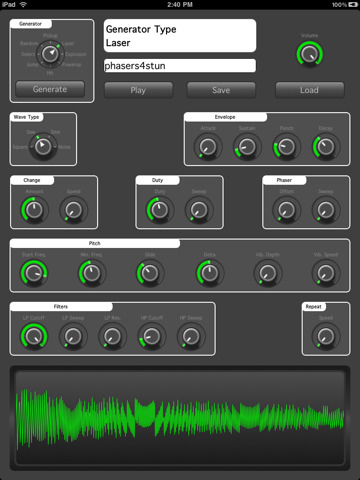360x480 pixels.
Task: Adjust the Change Speed knob
Action: [73, 210]
